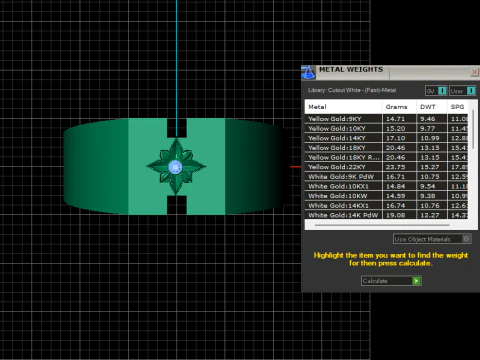Click the 9.46 DWT value
The height and width of the screenshot is (360, 480).
click(x=428, y=119)
